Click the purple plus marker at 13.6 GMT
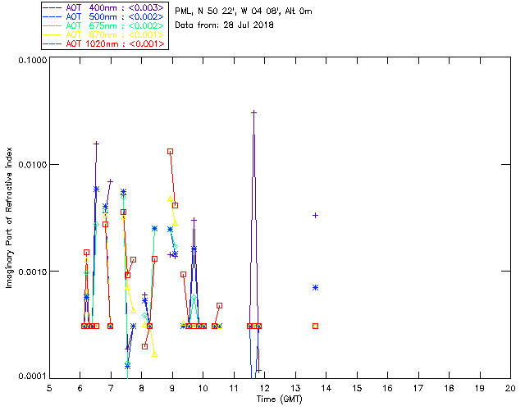This screenshot has height=420, width=525. (x=315, y=215)
